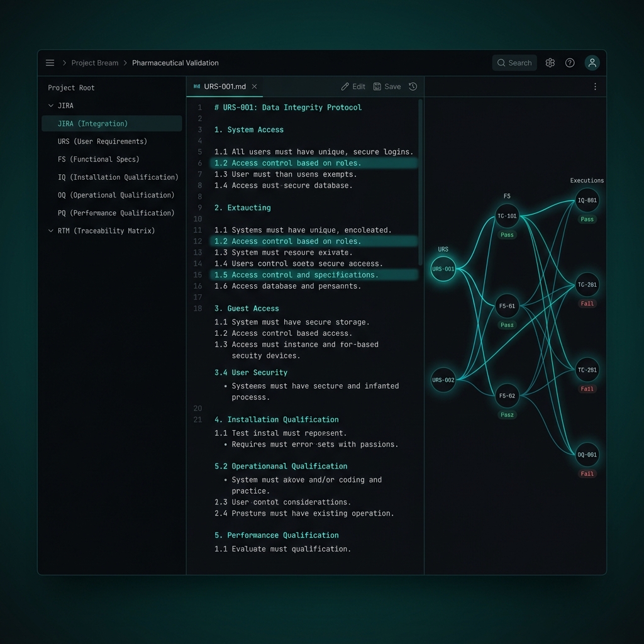The height and width of the screenshot is (644, 644).
Task: Select the URS-001 node in the graph
Action: [x=443, y=269]
